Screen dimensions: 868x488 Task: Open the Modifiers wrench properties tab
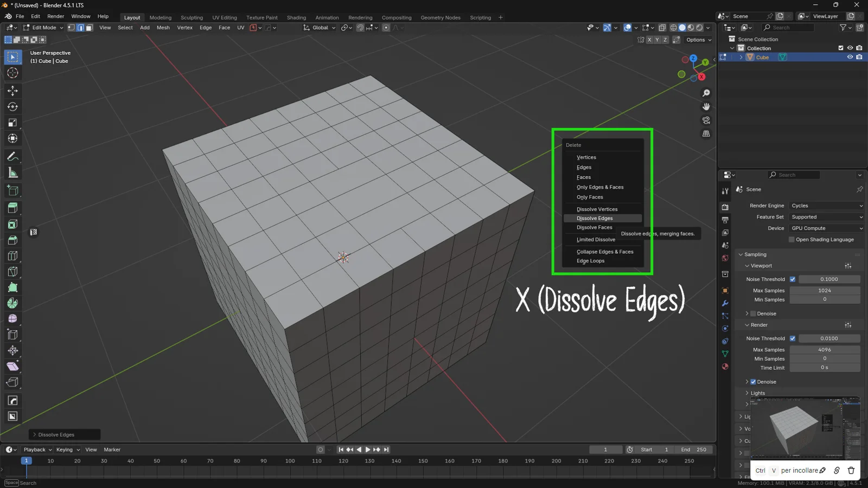click(x=725, y=303)
